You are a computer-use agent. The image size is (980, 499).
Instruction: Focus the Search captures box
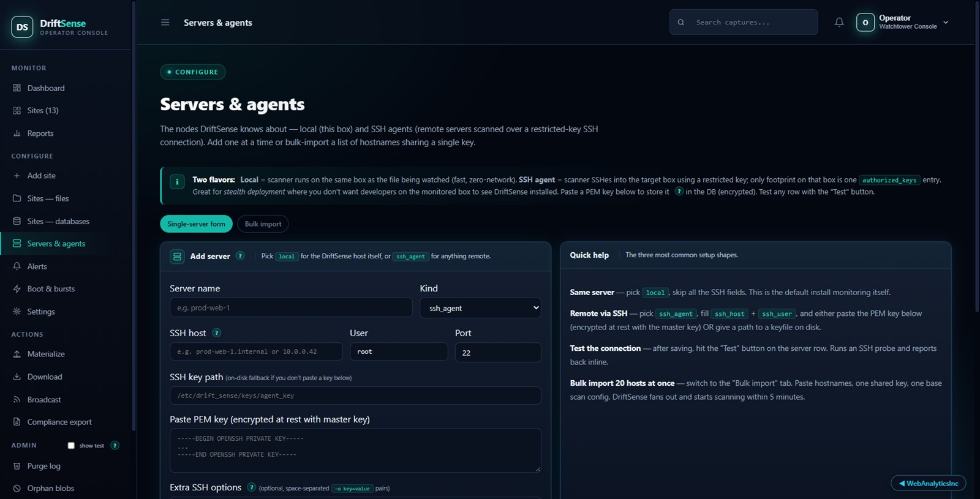[744, 22]
